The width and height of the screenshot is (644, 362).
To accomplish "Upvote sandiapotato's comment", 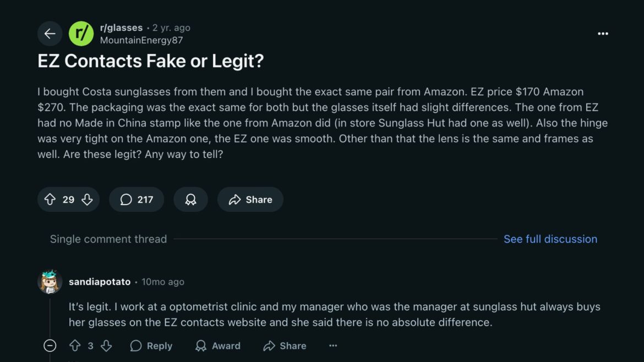I will pos(75,346).
